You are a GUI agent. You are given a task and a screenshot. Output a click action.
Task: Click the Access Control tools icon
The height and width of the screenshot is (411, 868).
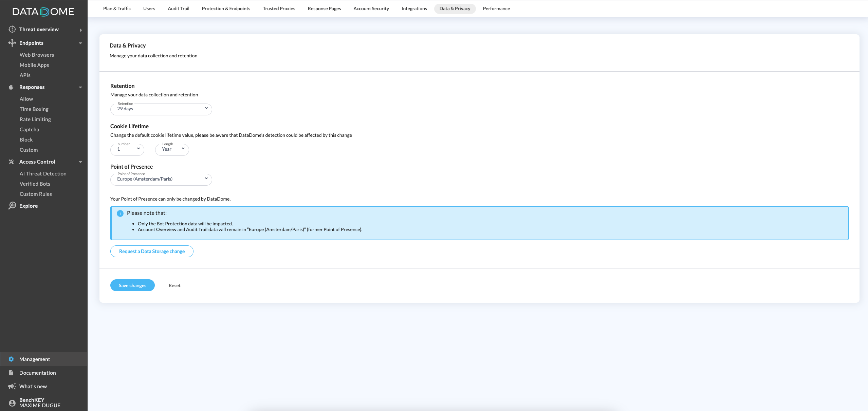11,162
